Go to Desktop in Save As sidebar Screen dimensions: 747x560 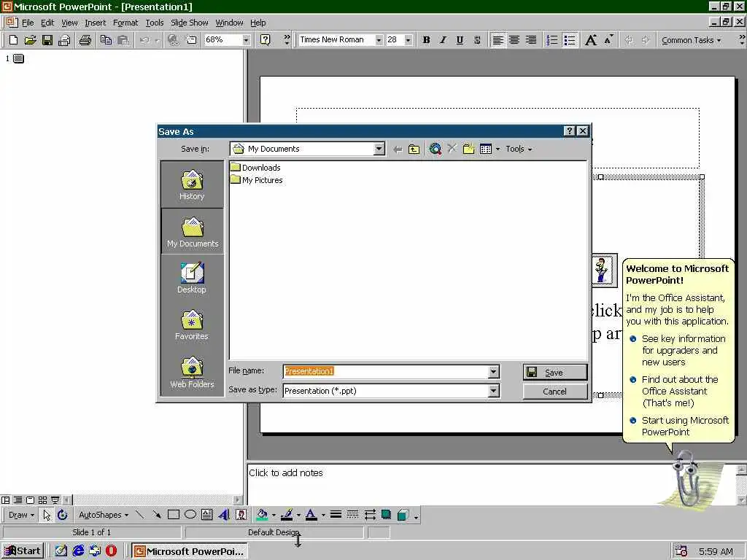[x=192, y=278]
